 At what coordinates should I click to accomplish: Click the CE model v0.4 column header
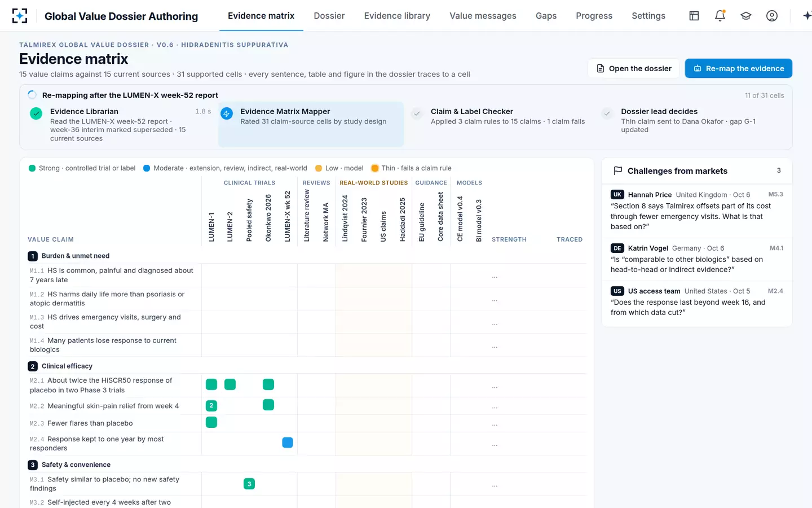coord(460,219)
